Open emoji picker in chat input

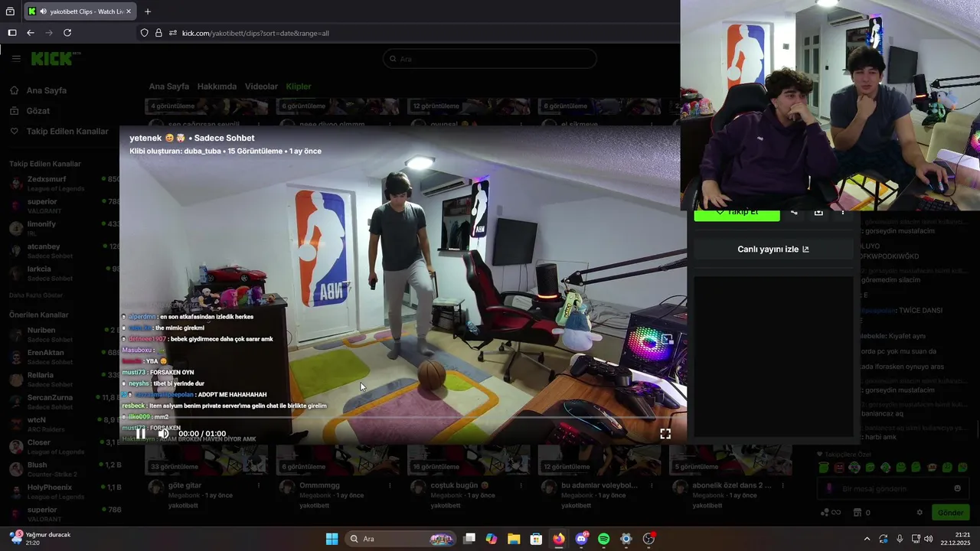[957, 489]
